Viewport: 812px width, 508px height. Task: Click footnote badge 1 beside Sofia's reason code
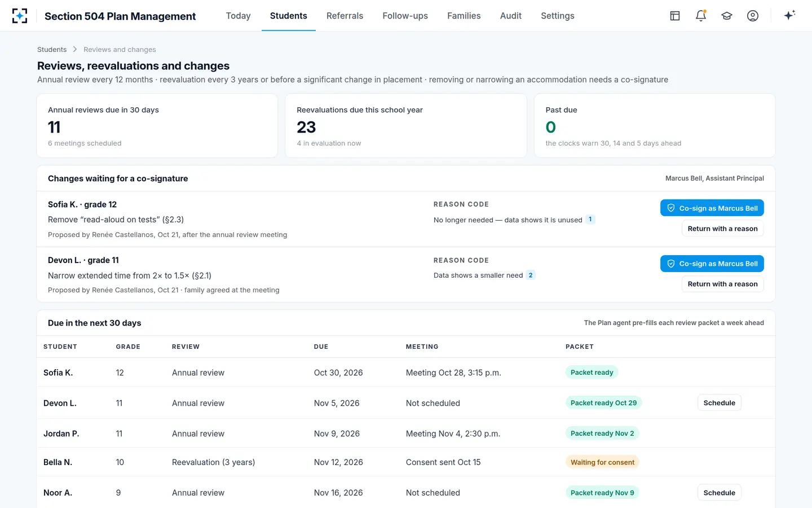coord(590,220)
